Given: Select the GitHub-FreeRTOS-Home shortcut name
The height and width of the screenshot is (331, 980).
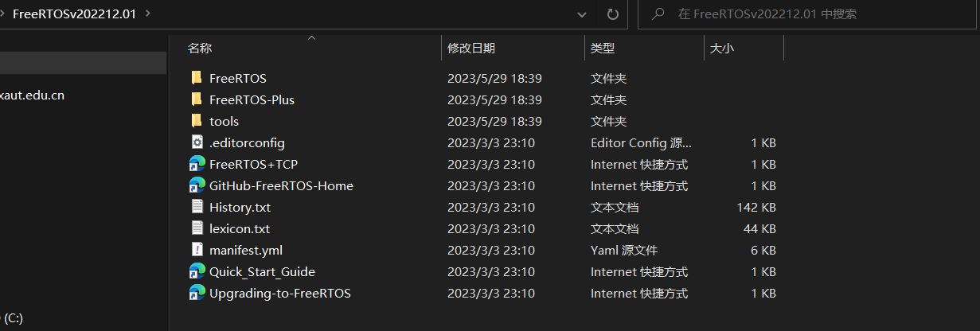Looking at the screenshot, I should (x=281, y=185).
